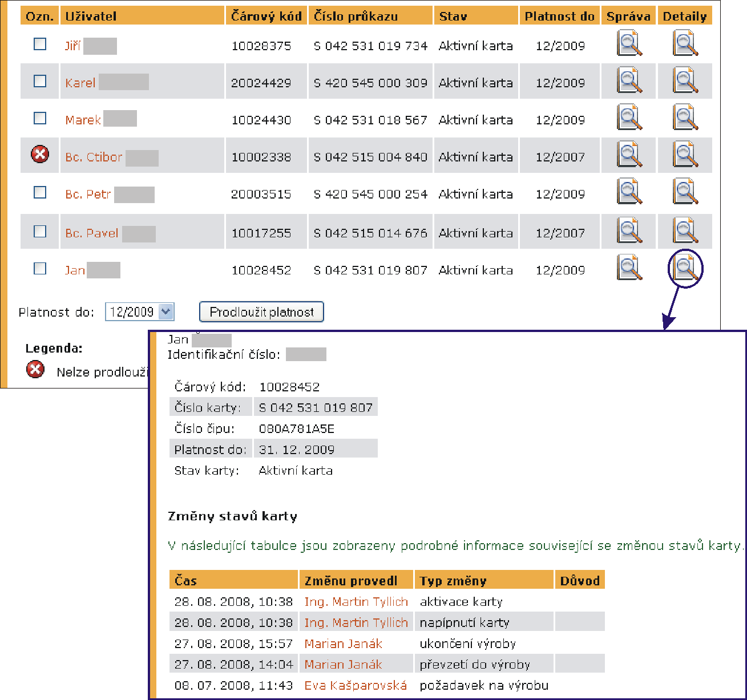Screen dimensions: 747x700
Task: Open Detaily icon in Karel's row
Action: pyautogui.click(x=685, y=80)
